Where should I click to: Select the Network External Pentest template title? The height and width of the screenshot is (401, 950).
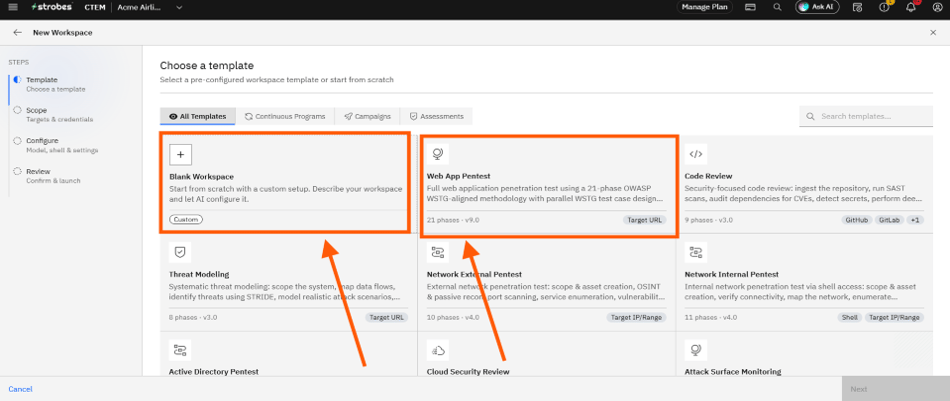point(474,274)
